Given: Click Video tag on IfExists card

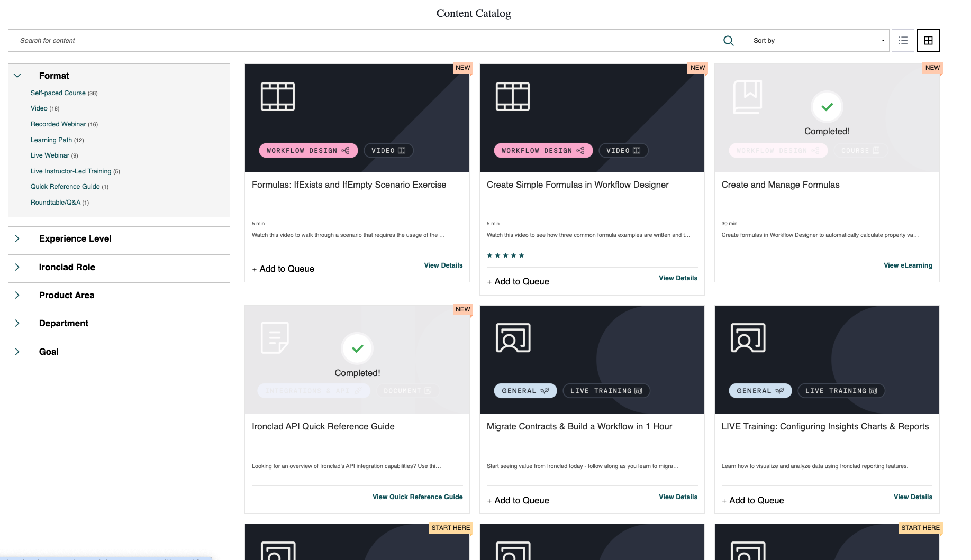Looking at the screenshot, I should click(388, 151).
